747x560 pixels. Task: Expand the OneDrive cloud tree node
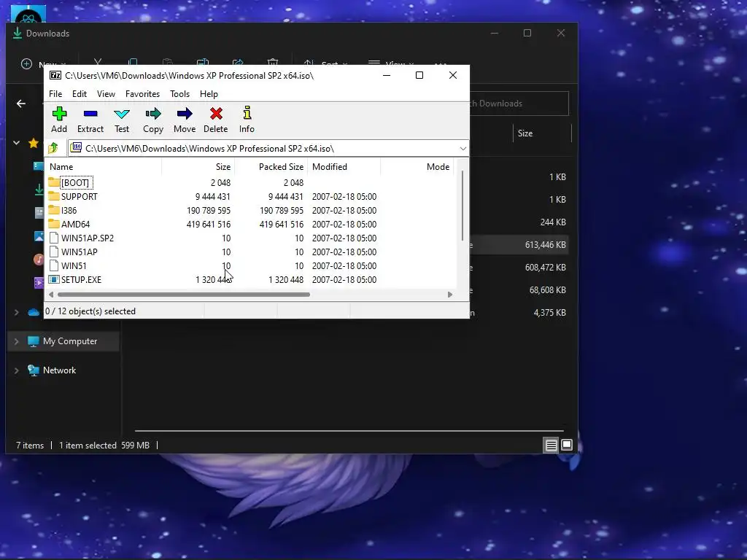pyautogui.click(x=16, y=312)
